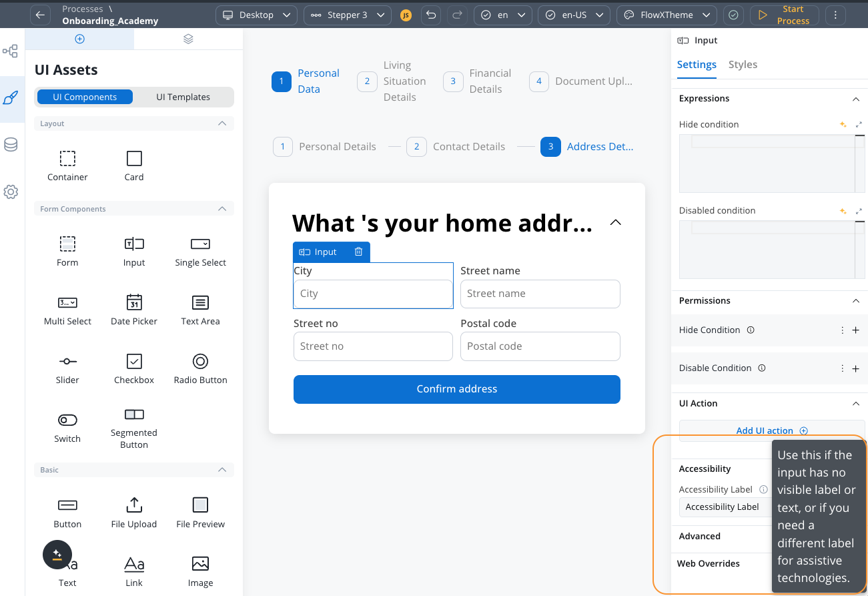Switch to the add-components plus tab
Screen dimensions: 868x596
click(79, 39)
